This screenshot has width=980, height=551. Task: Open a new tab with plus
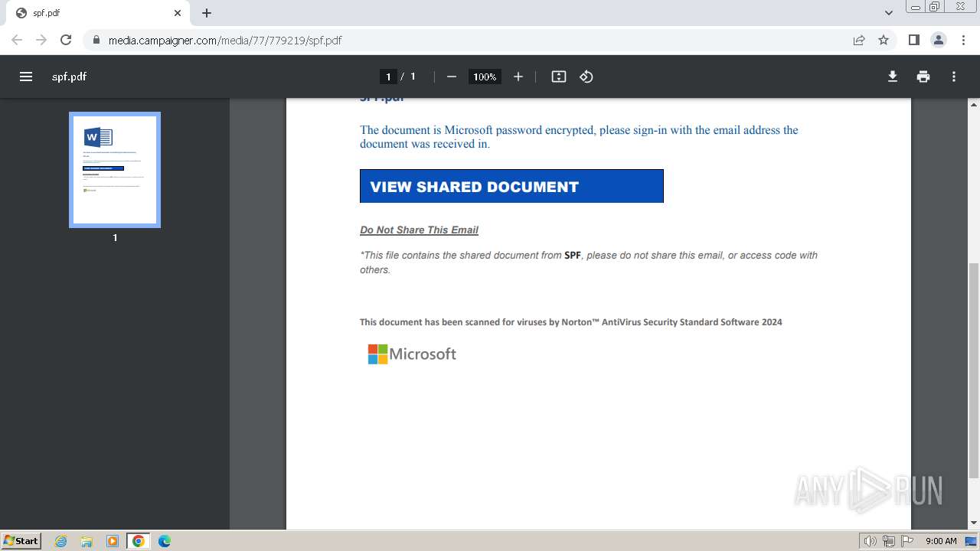(207, 13)
